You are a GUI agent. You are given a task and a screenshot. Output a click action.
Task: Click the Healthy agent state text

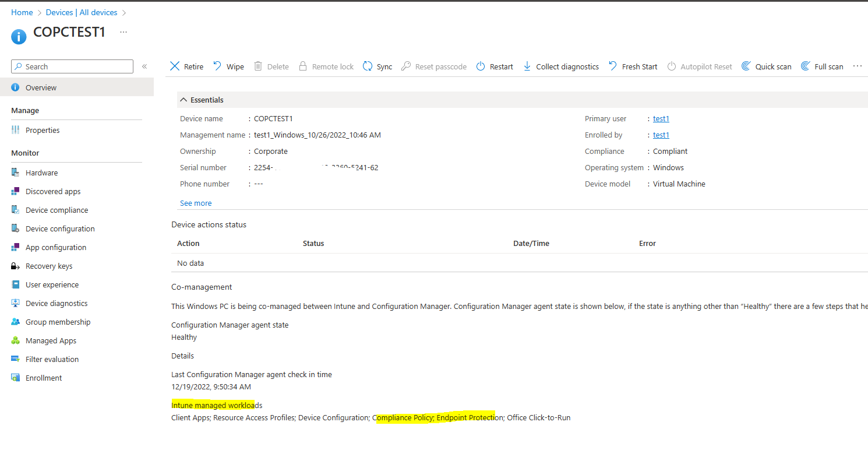tap(184, 337)
